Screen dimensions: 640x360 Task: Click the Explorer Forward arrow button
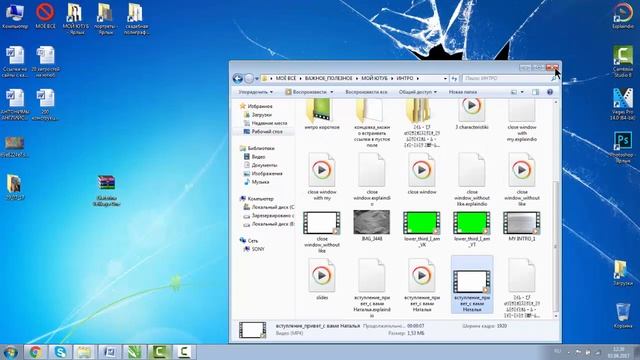pyautogui.click(x=249, y=78)
